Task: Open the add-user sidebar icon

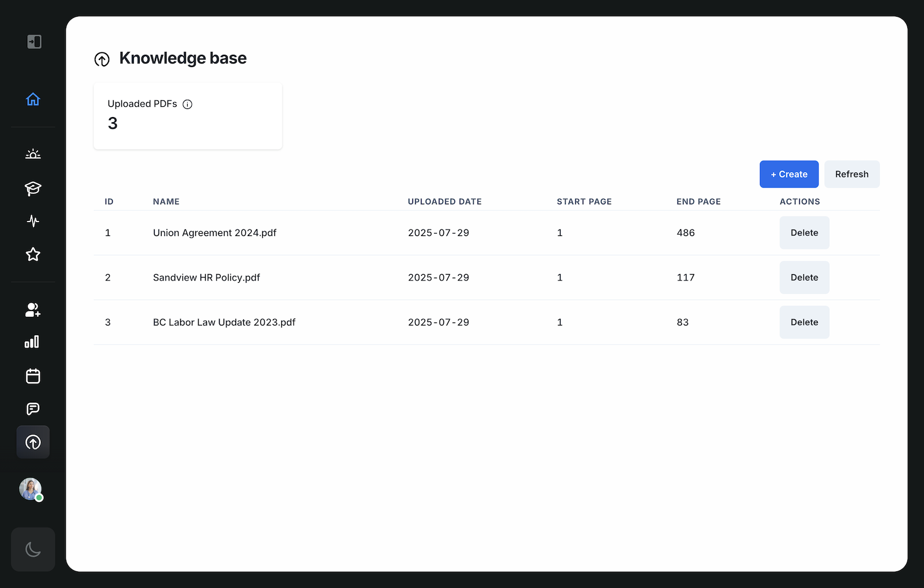Action: tap(33, 310)
